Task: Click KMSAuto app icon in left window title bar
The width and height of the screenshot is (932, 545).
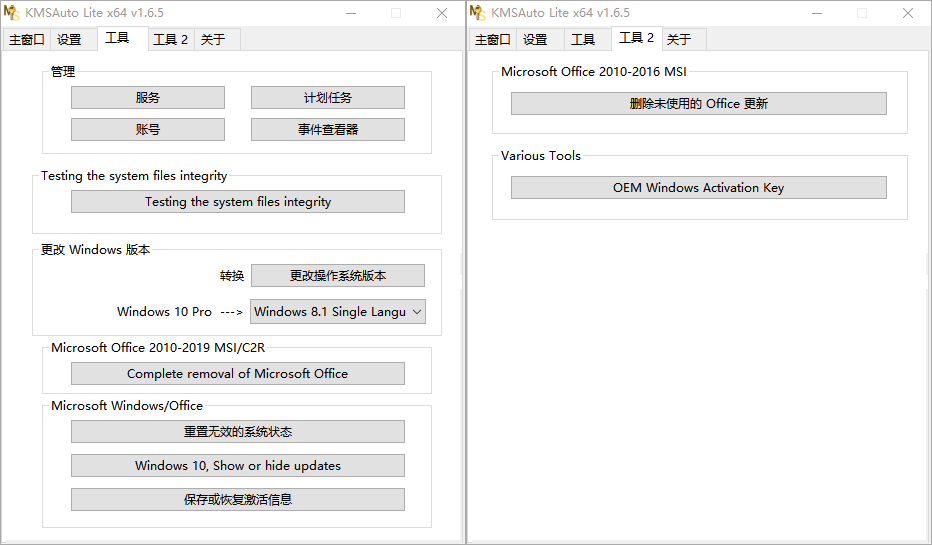Action: coord(11,12)
